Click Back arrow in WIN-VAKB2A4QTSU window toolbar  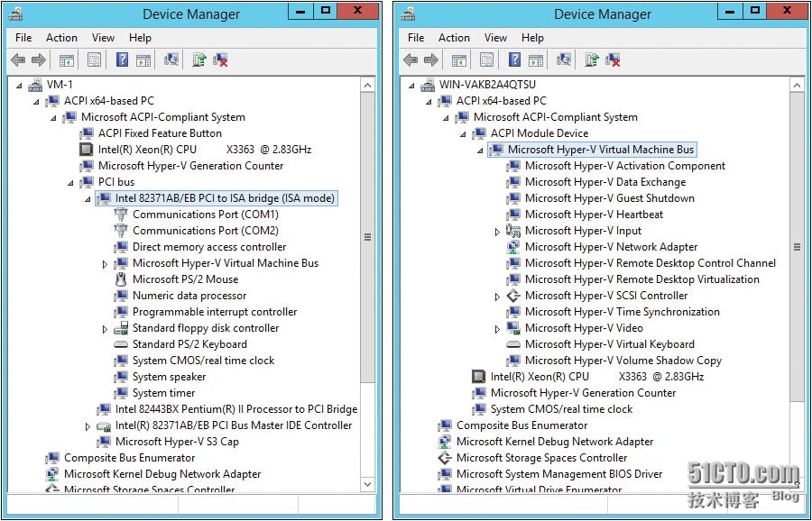click(x=411, y=60)
